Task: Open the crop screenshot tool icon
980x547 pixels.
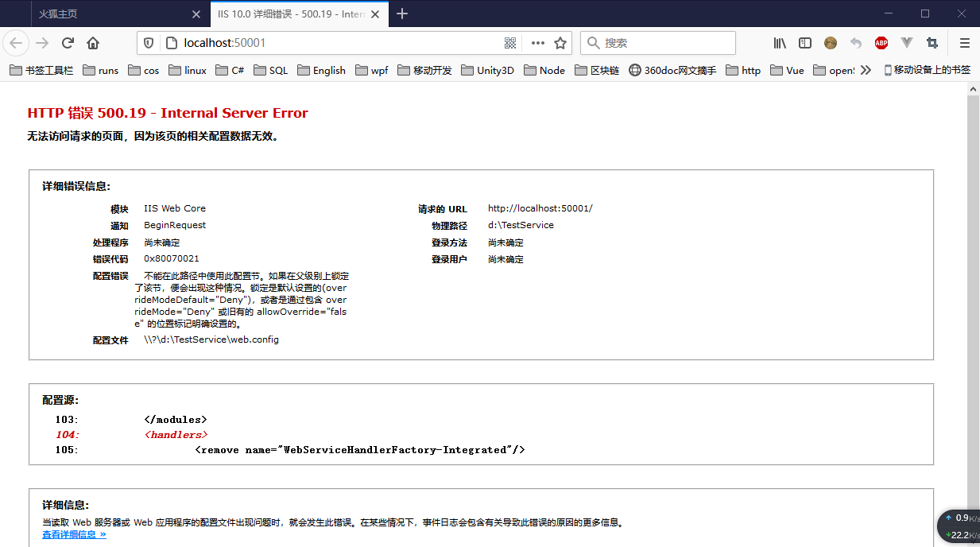Action: (x=932, y=43)
